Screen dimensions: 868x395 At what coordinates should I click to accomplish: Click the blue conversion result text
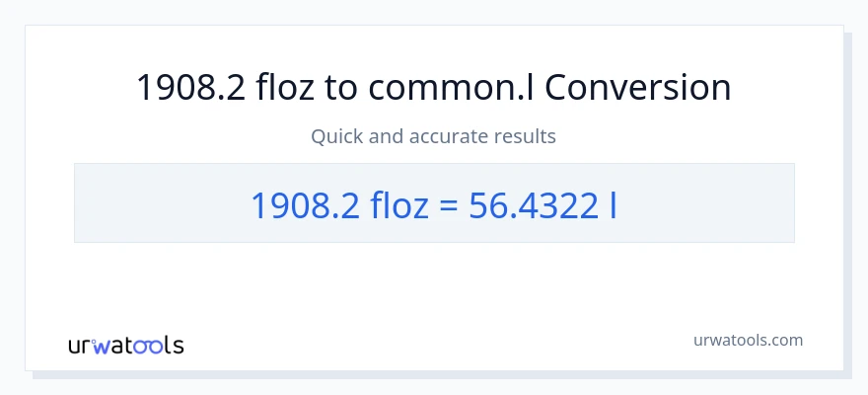(x=433, y=204)
